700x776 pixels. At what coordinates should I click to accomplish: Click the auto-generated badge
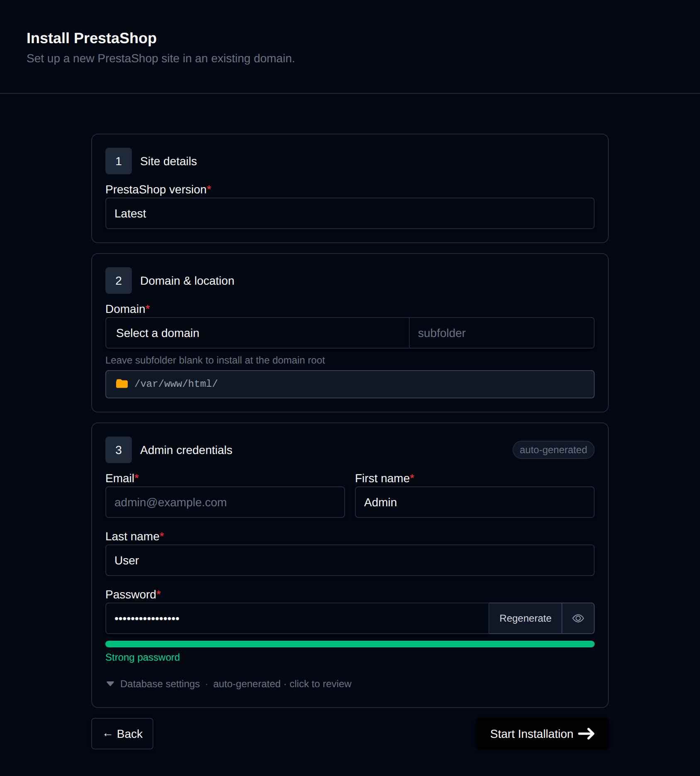[x=553, y=450]
